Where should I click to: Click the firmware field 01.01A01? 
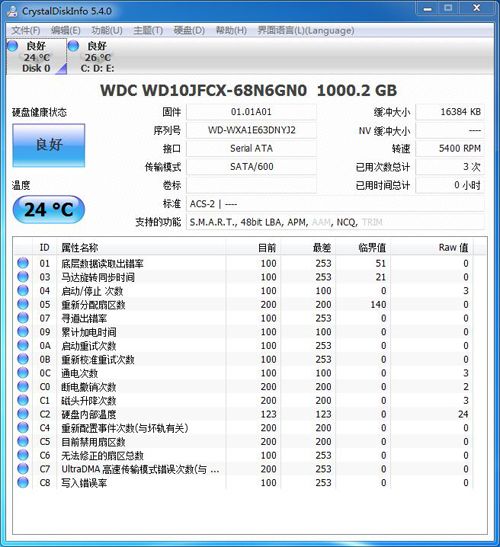pyautogui.click(x=251, y=112)
